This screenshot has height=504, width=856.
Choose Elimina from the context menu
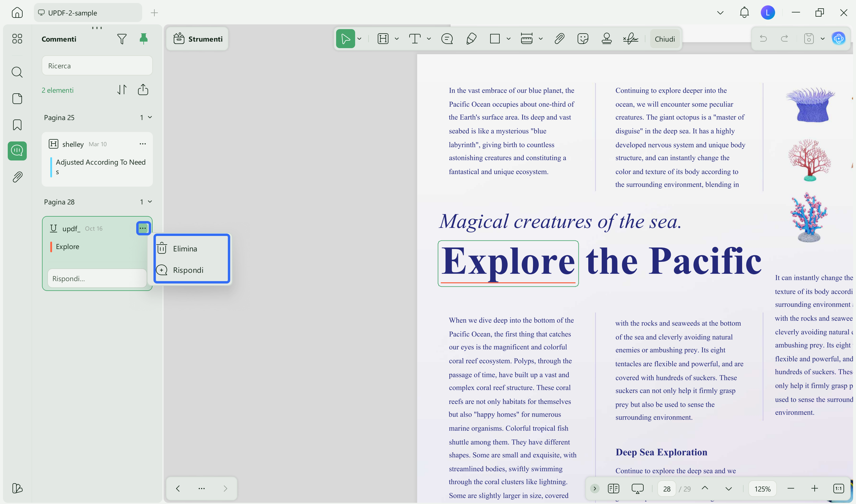(185, 249)
